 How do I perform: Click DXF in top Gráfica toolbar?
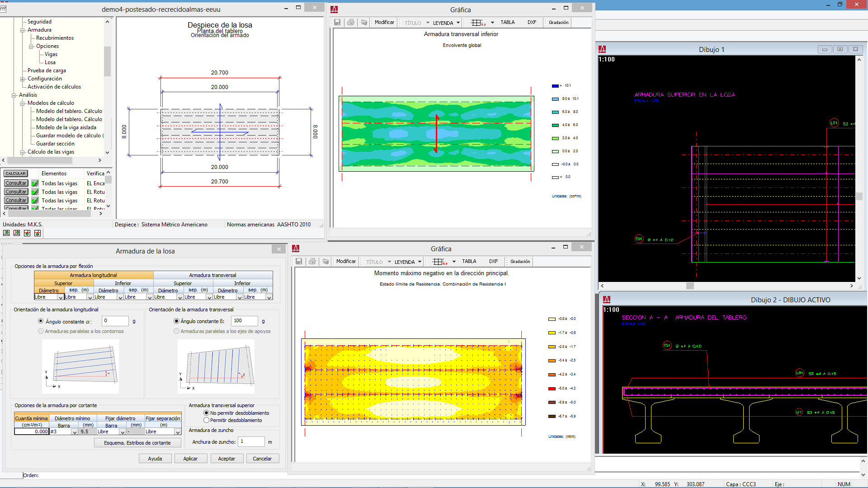(532, 23)
